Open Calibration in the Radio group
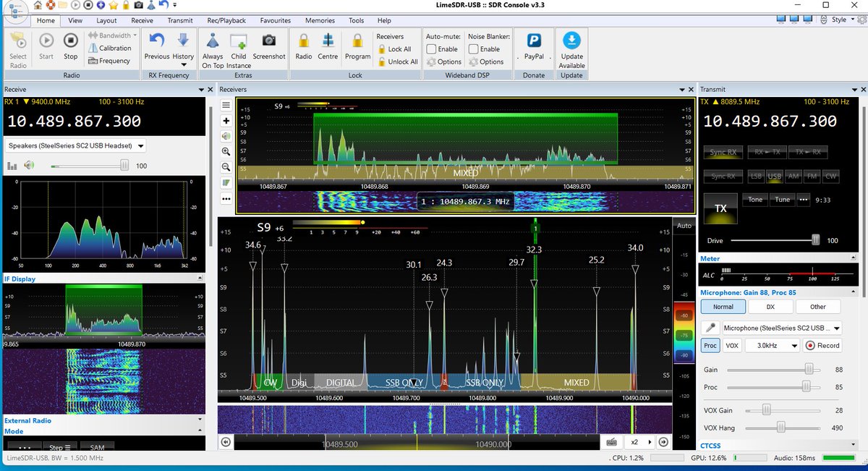The height and width of the screenshot is (471, 868). 110,48
